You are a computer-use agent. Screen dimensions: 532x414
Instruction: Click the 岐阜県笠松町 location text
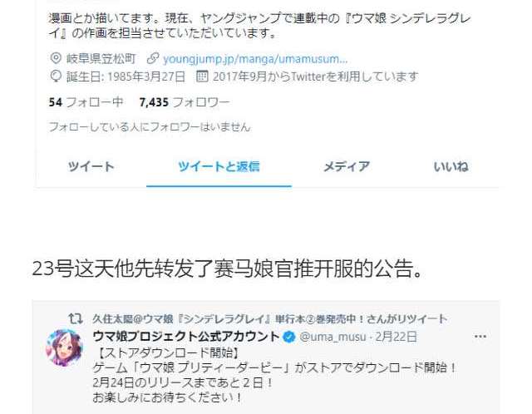(101, 59)
